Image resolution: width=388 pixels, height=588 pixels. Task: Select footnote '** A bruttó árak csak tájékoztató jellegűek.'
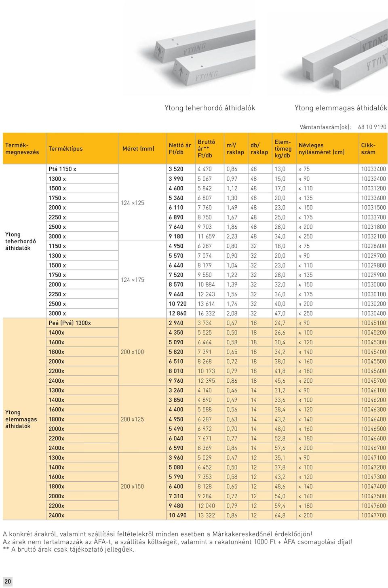point(69,549)
